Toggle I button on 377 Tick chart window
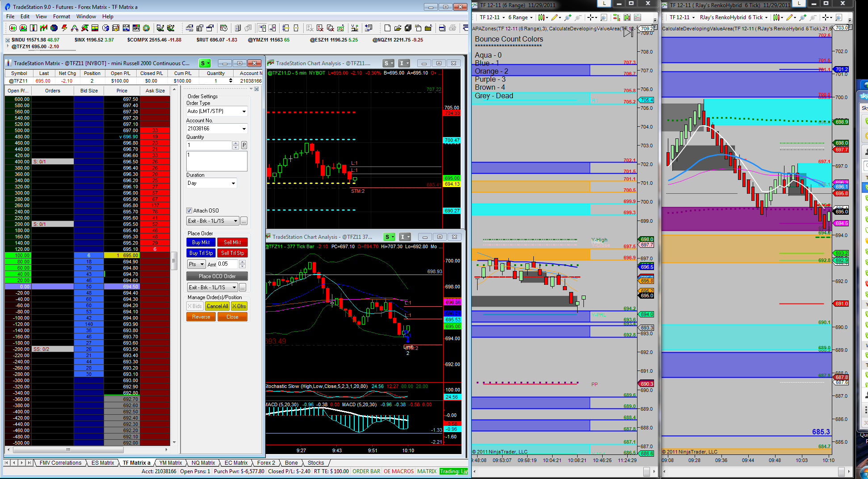 pyautogui.click(x=405, y=237)
